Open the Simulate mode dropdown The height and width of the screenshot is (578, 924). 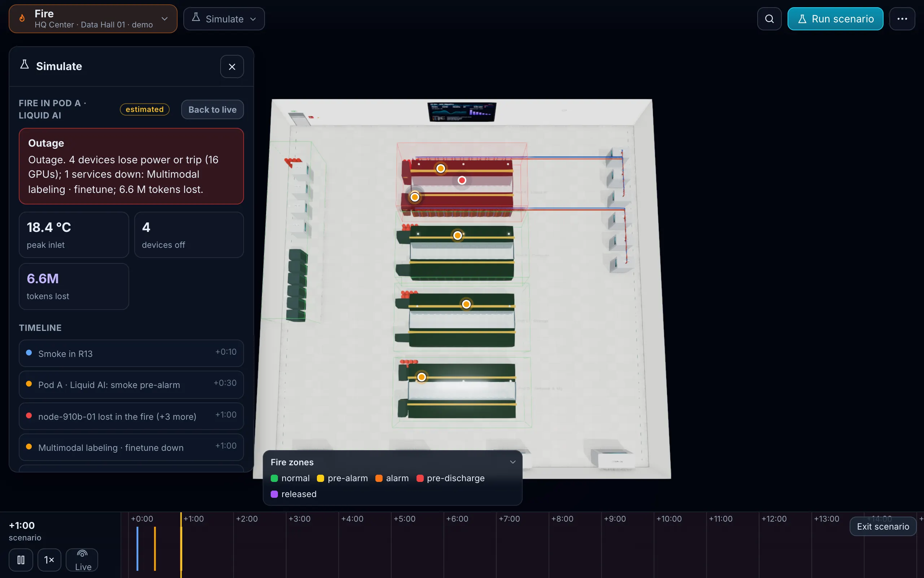224,19
